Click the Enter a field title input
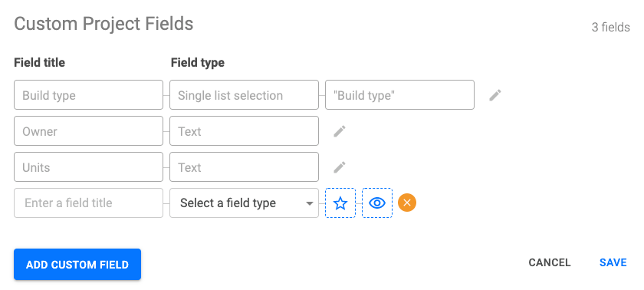 (x=88, y=203)
